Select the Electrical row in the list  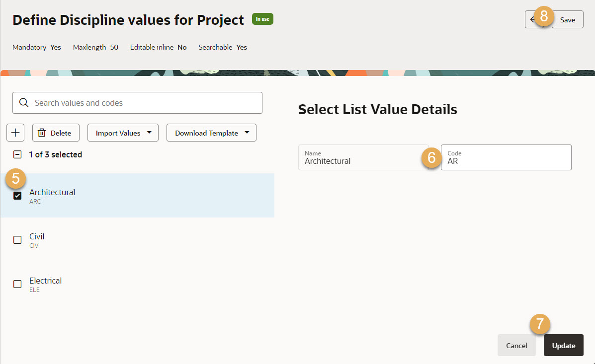137,284
